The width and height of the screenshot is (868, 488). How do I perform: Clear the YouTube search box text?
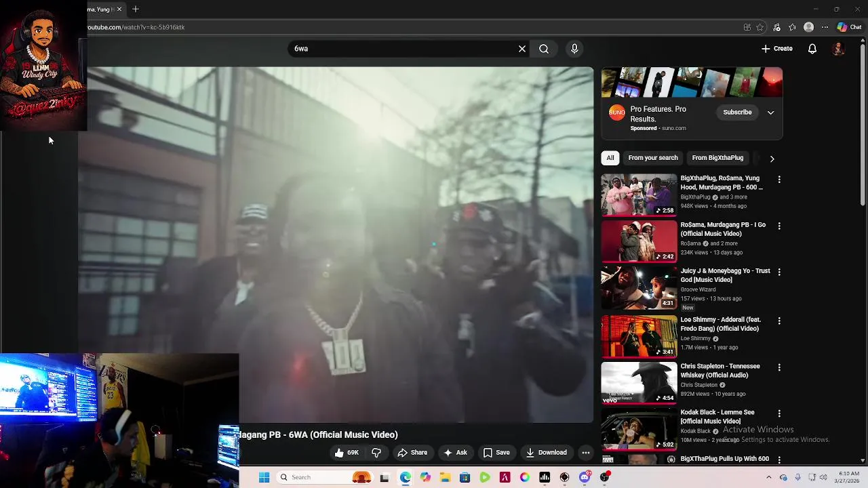tap(522, 49)
